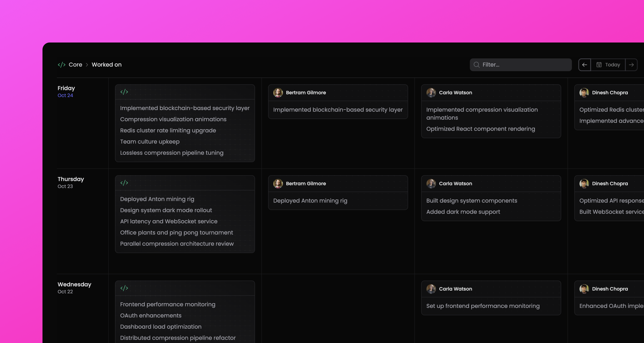Click Carla Watson name in Friday card
This screenshot has width=644, height=343.
coord(455,93)
